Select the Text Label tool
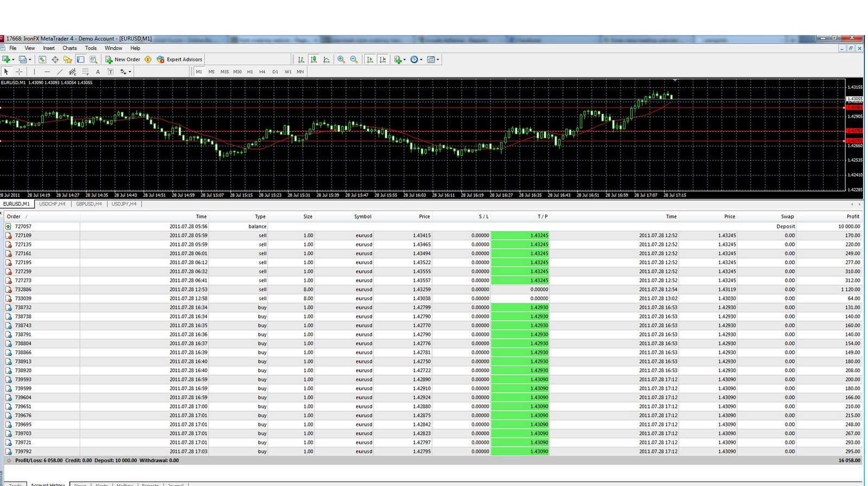This screenshot has height=486, width=868. 110,72
